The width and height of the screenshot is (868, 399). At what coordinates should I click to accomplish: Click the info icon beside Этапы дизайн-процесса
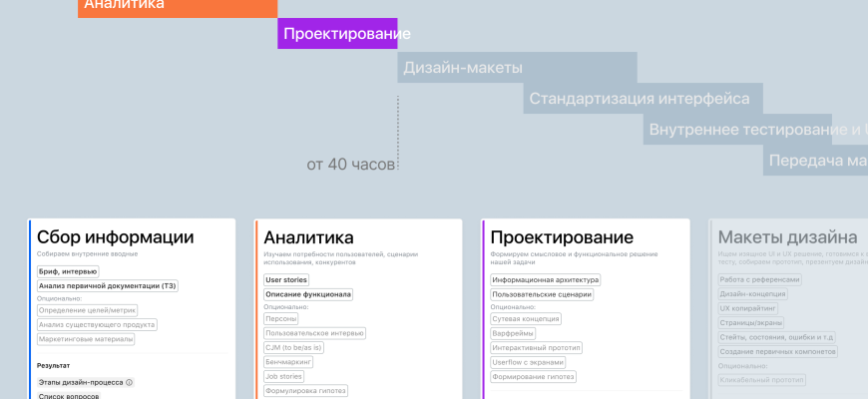pos(130,382)
